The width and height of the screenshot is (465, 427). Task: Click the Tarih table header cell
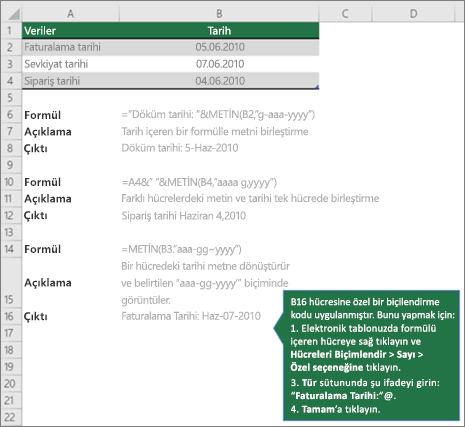tap(219, 31)
